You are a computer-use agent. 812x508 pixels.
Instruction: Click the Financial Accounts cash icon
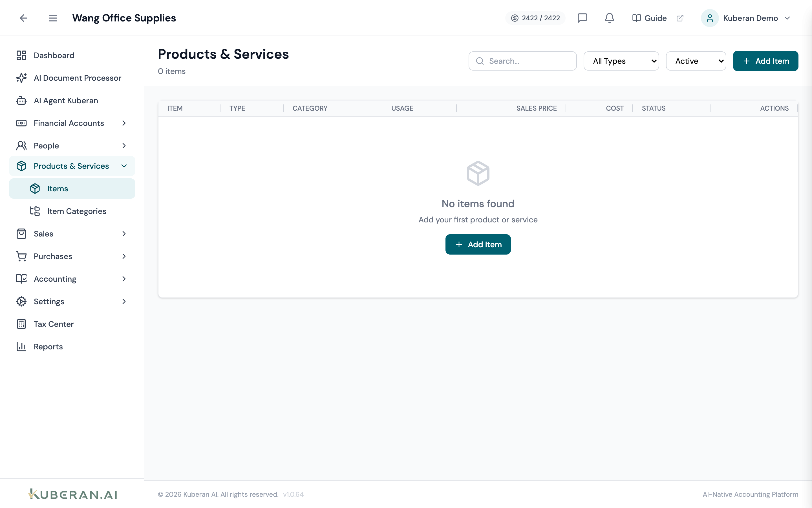[x=21, y=123]
